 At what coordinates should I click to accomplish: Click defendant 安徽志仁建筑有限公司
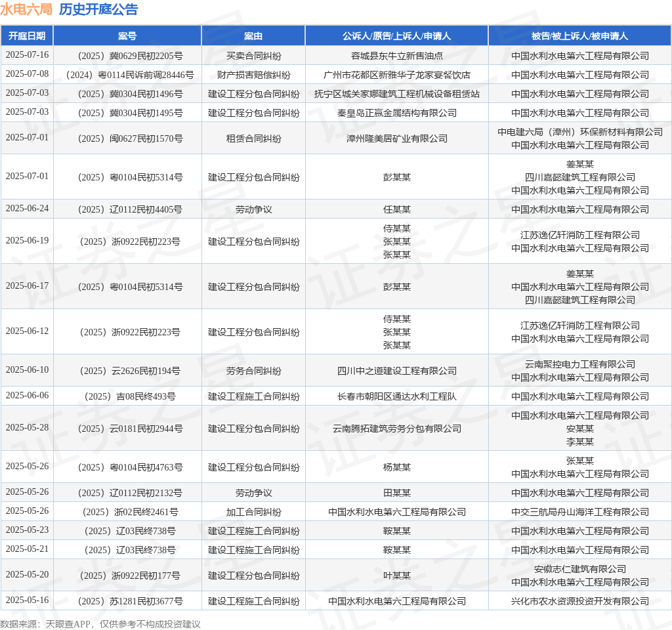[x=580, y=569]
